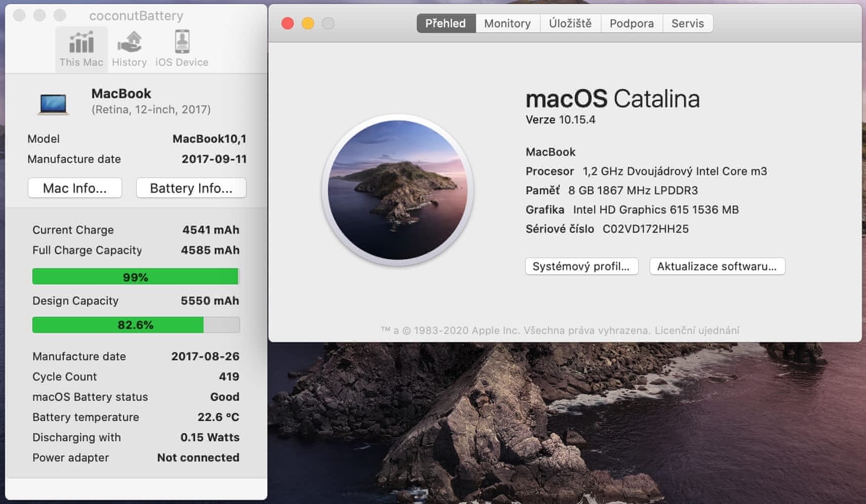Switch to the Servis tab
This screenshot has width=866, height=504.
pyautogui.click(x=688, y=23)
